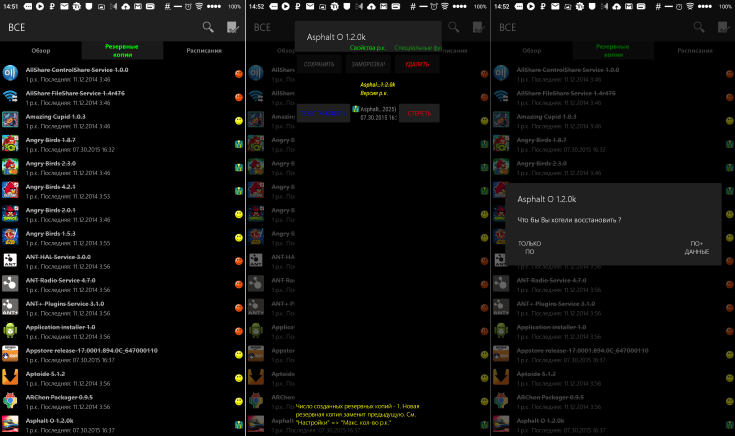Open 'AllShare ControlShare Service 1.0.0' entry, left screen

[122, 74]
